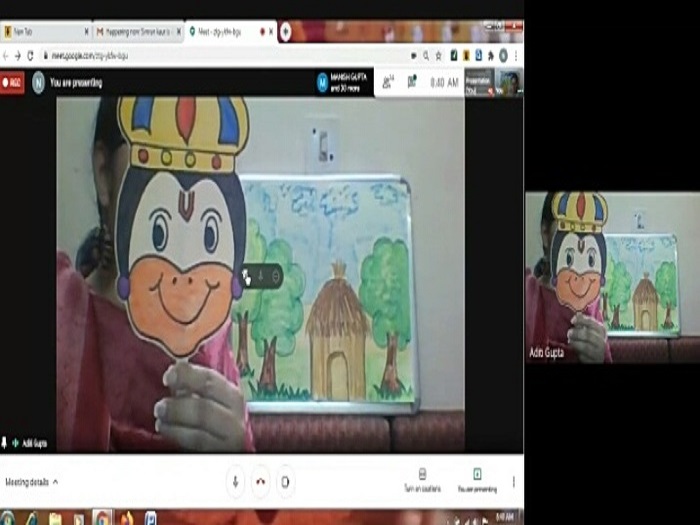Open Chrome three-dot menu

click(516, 56)
